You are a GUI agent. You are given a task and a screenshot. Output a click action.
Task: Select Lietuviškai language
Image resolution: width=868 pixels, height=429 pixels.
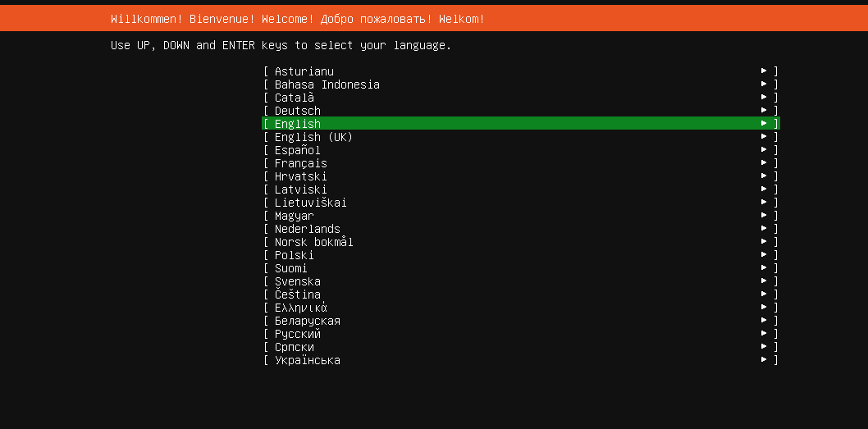click(520, 203)
